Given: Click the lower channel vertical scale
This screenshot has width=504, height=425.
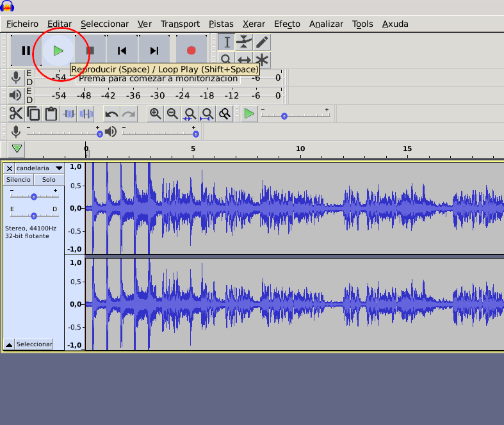Looking at the screenshot, I should (x=75, y=304).
